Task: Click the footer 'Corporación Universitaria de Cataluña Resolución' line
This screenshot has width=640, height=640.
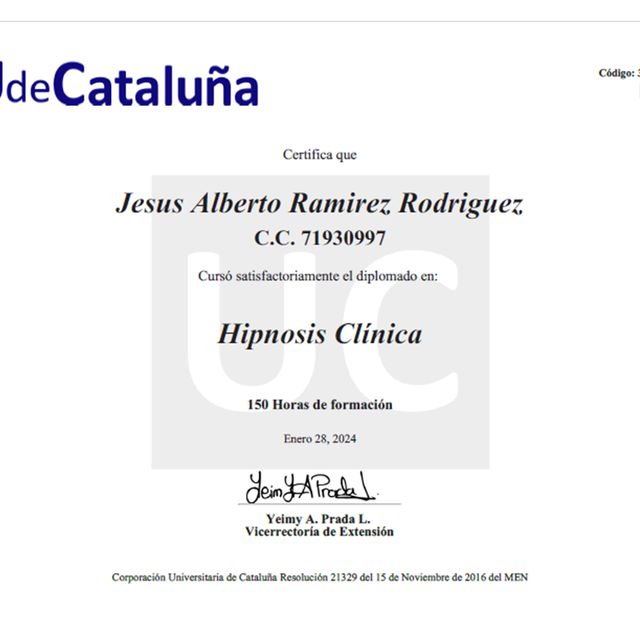Action: tap(320, 577)
